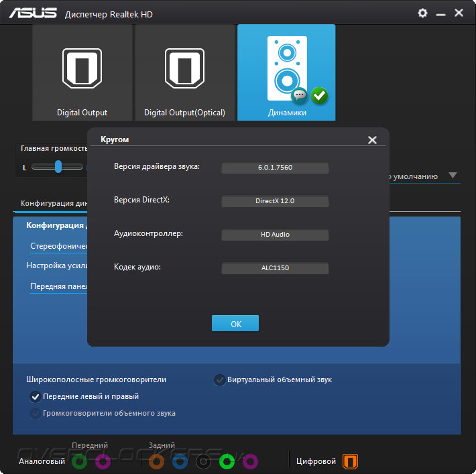The width and height of the screenshot is (476, 474).
Task: Click the rear bright green audio jack
Action: click(227, 461)
